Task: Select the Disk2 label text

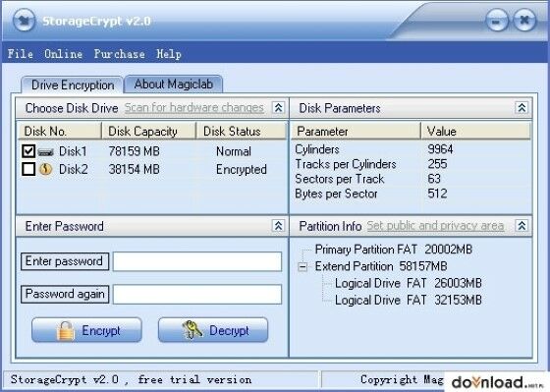Action: 74,169
